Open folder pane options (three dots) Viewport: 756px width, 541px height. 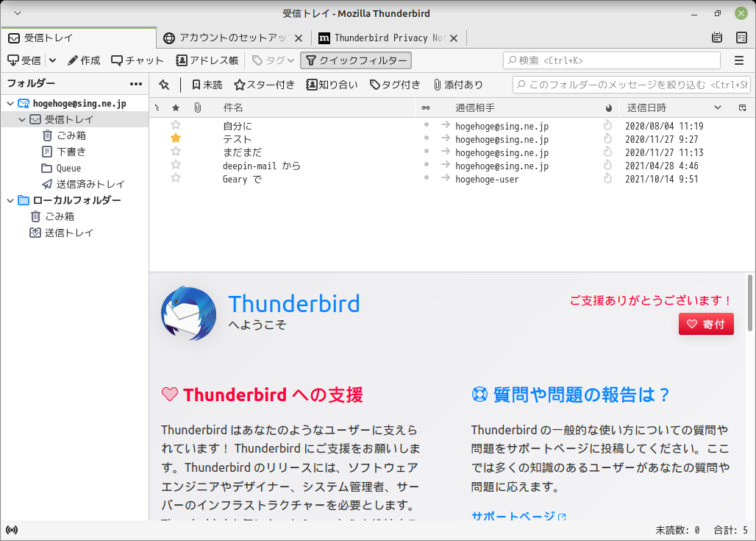136,84
